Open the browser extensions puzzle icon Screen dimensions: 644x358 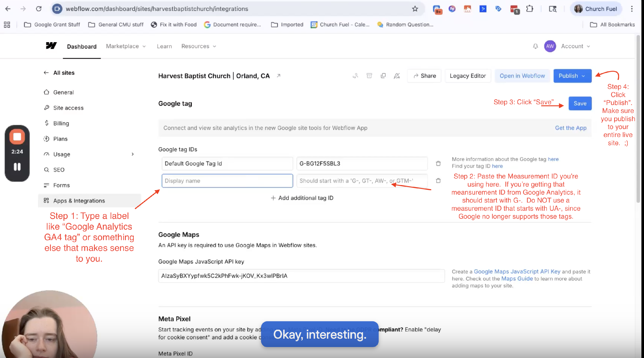click(x=530, y=9)
